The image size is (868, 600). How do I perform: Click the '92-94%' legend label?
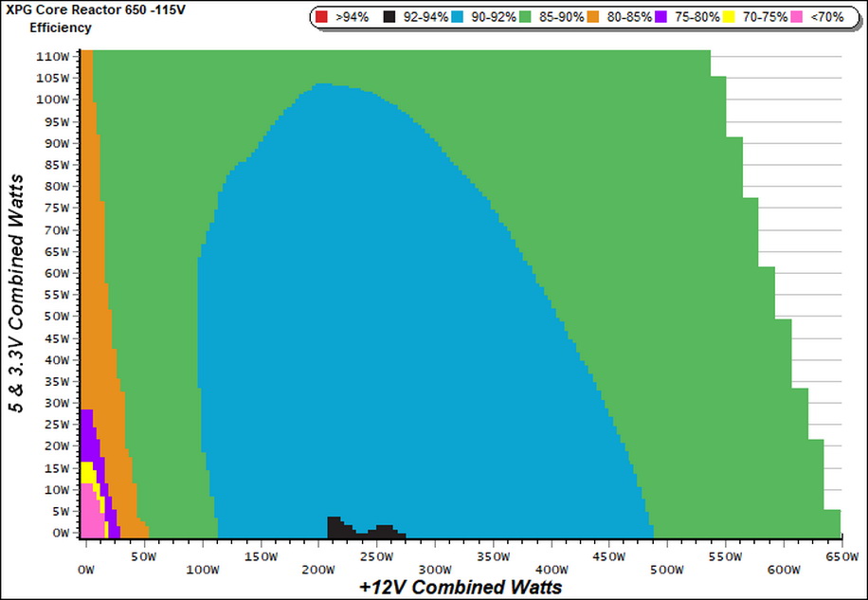click(x=425, y=18)
